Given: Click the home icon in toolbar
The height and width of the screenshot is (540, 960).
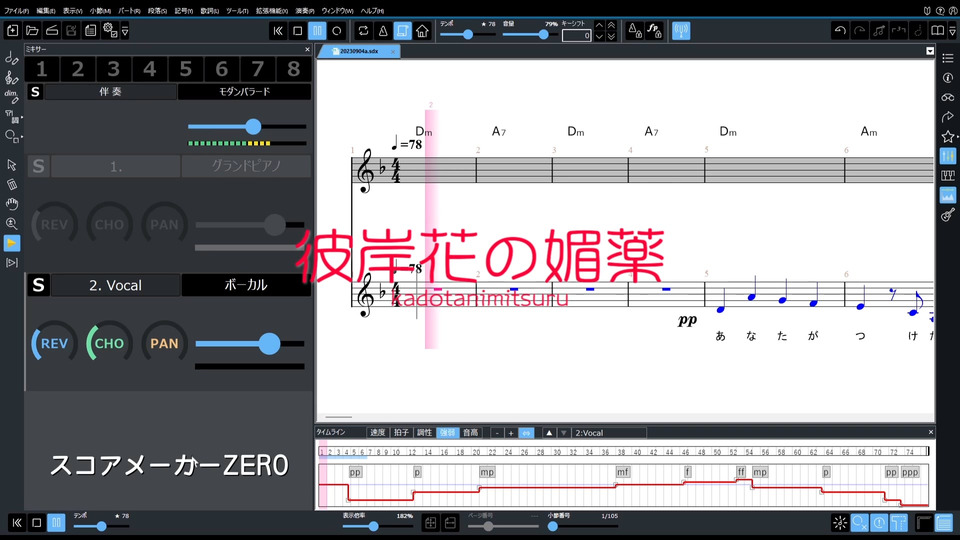Looking at the screenshot, I should click(422, 30).
